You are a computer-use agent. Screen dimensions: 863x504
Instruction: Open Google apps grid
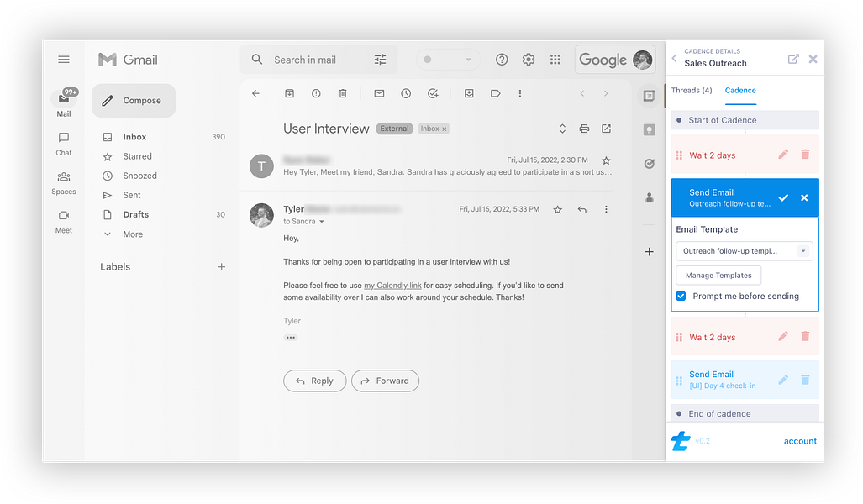pyautogui.click(x=555, y=60)
